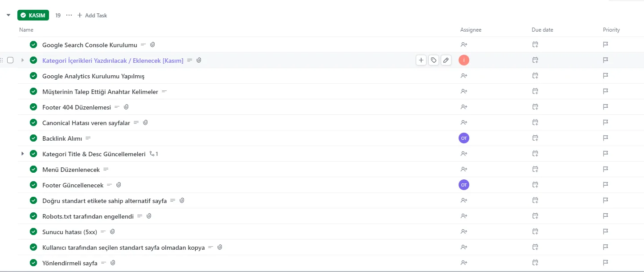The width and height of the screenshot is (644, 272).
Task: Click the attachment icon on Google Search Console Kurulumu
Action: tap(152, 45)
